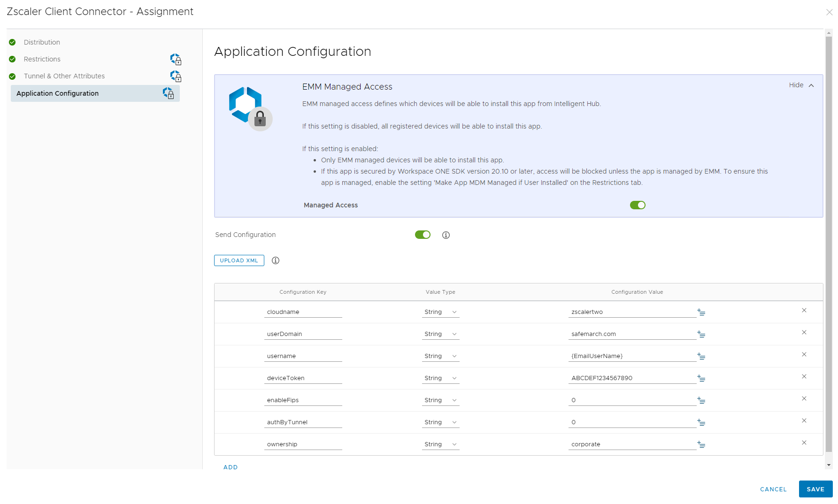Click the green checkmark beside Distribution

[12, 42]
